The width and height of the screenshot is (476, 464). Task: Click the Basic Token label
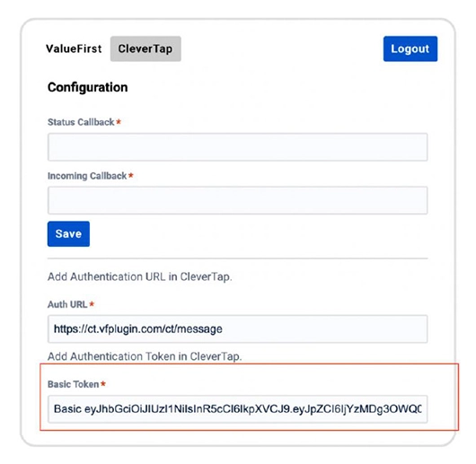tap(73, 384)
